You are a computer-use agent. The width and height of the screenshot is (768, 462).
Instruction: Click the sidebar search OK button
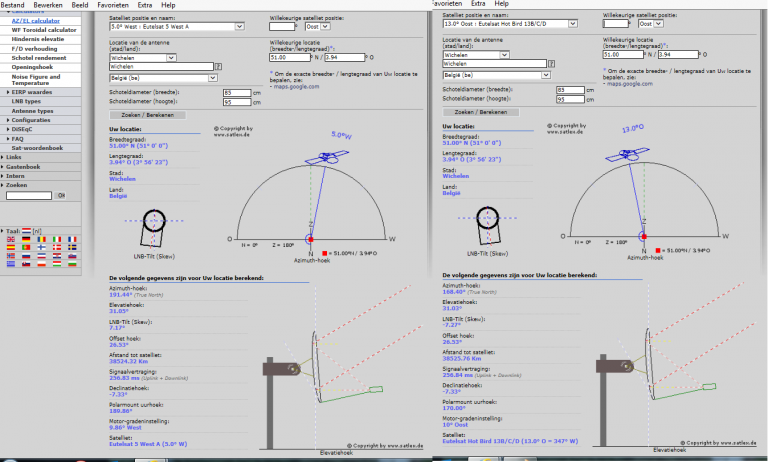click(59, 195)
